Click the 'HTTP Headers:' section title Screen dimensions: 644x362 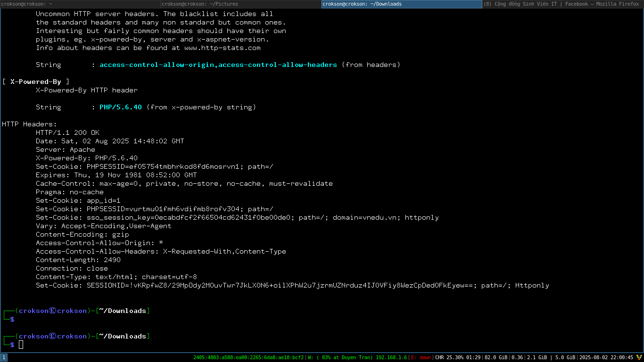[29, 124]
